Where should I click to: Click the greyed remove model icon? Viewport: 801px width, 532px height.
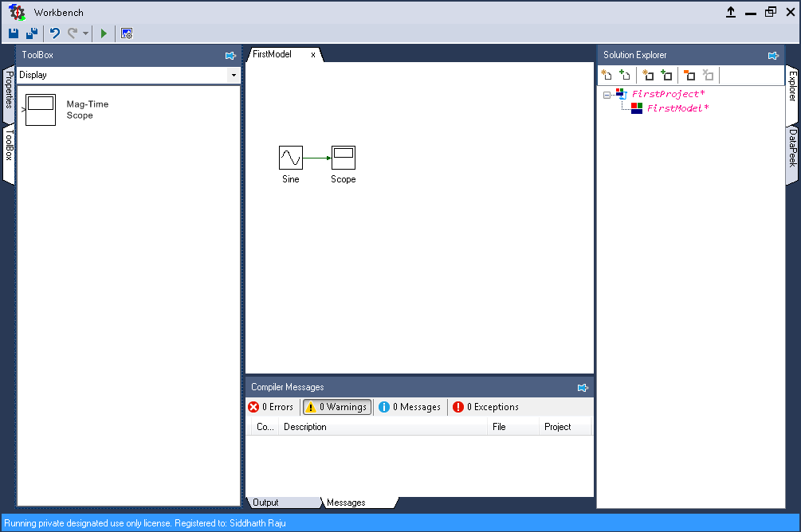click(x=708, y=75)
